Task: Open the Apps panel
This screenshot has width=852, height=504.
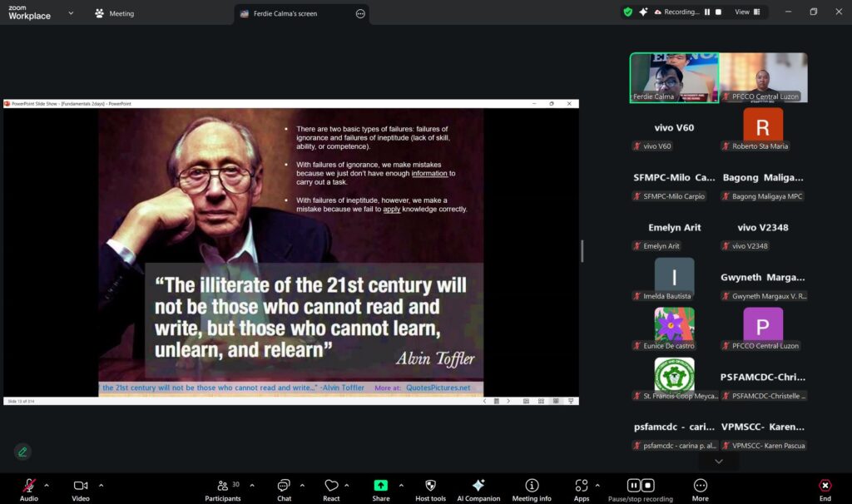Action: (581, 487)
